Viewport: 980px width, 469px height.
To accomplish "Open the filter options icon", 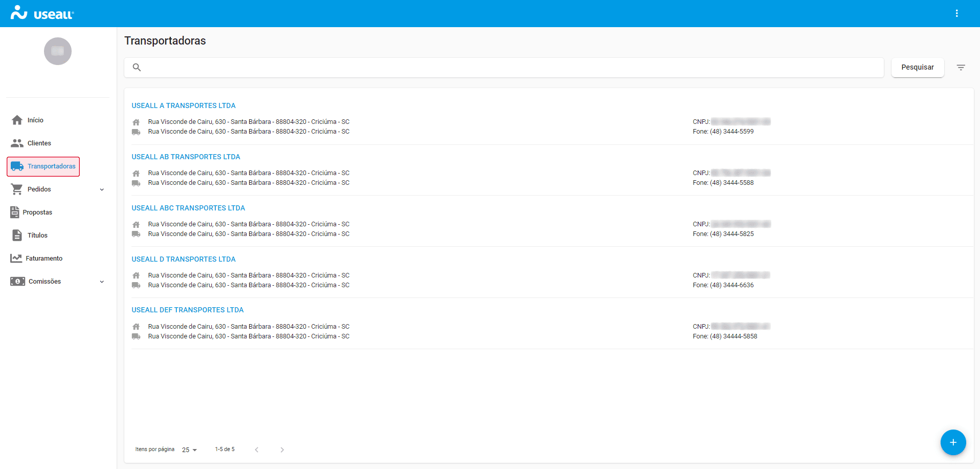I will pos(961,68).
